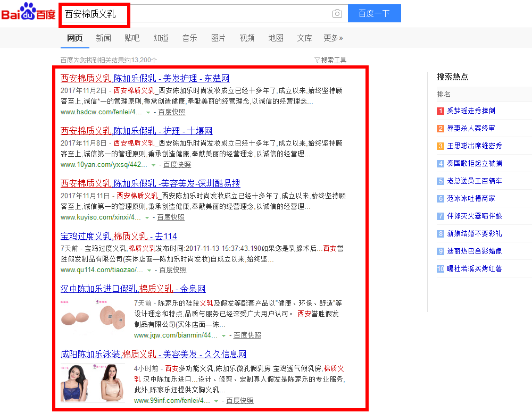This screenshot has width=532, height=413.
Task: Select the 视频 tab
Action: pos(247,38)
